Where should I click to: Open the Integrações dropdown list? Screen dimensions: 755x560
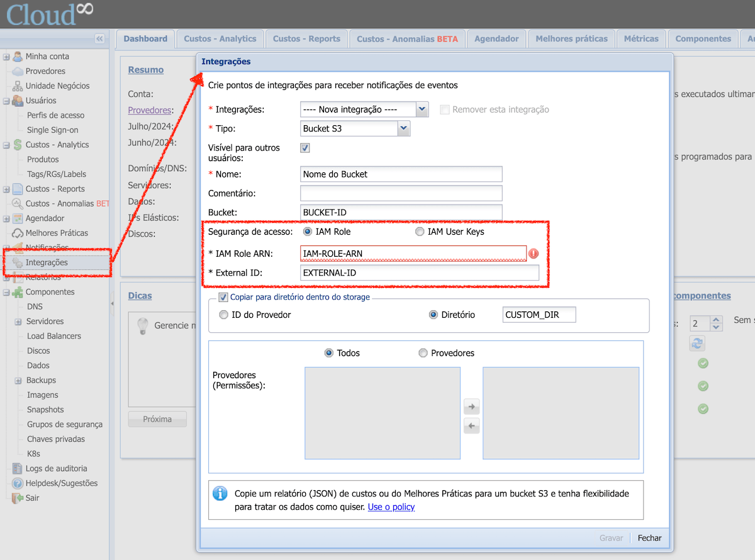422,109
